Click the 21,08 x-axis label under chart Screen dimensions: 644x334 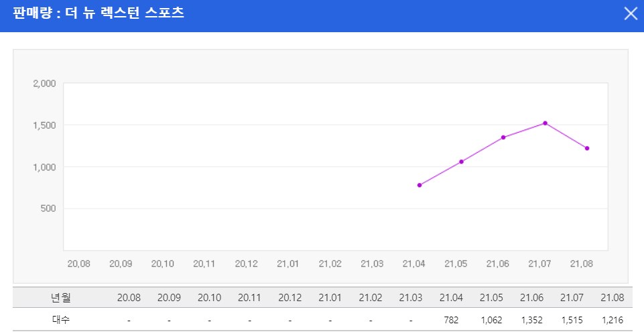click(x=582, y=264)
